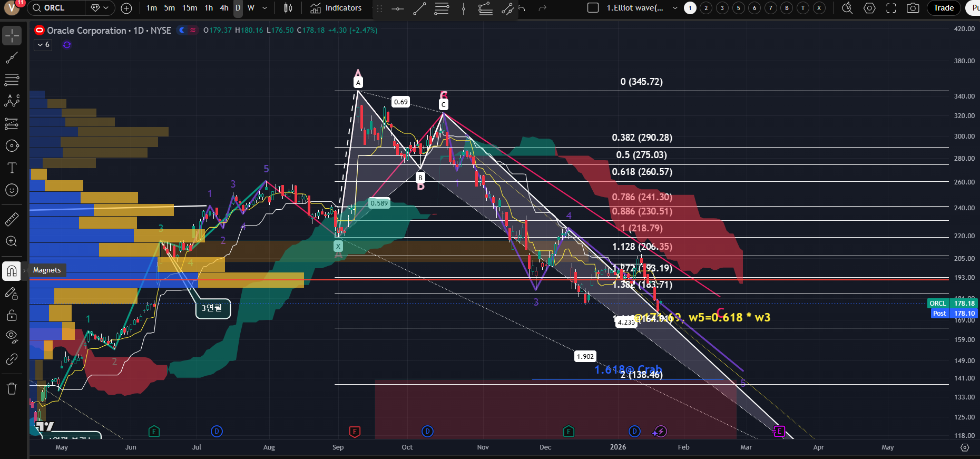Take a chart snapshot with camera icon
Image resolution: width=980 pixels, height=459 pixels.
(x=913, y=8)
